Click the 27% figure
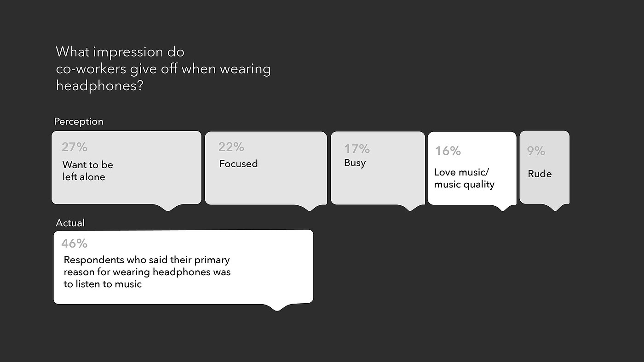644x362 pixels. (x=75, y=147)
